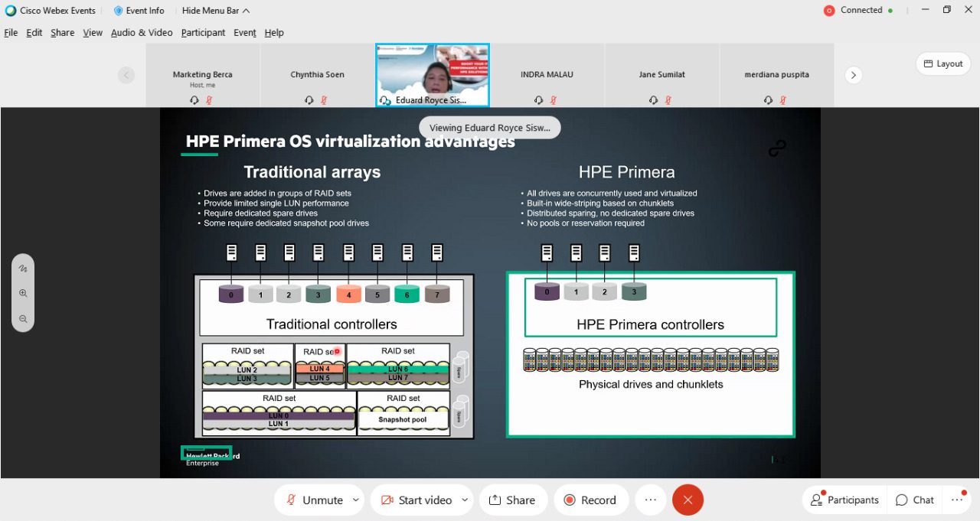Open more options in the control bar

651,500
